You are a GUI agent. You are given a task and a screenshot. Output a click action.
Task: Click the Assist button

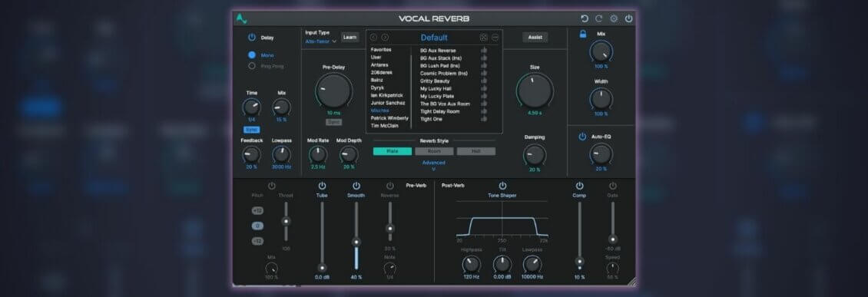[x=535, y=37]
